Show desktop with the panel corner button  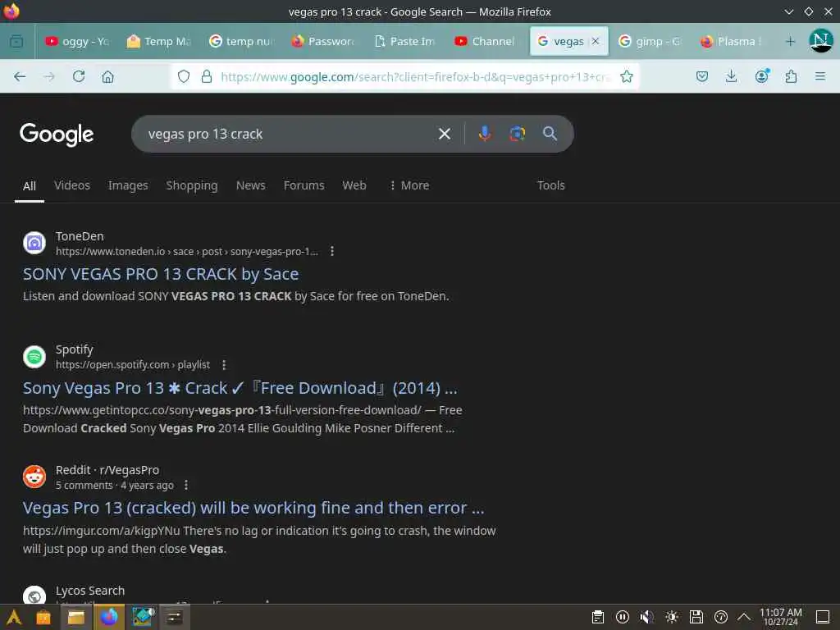click(x=823, y=617)
